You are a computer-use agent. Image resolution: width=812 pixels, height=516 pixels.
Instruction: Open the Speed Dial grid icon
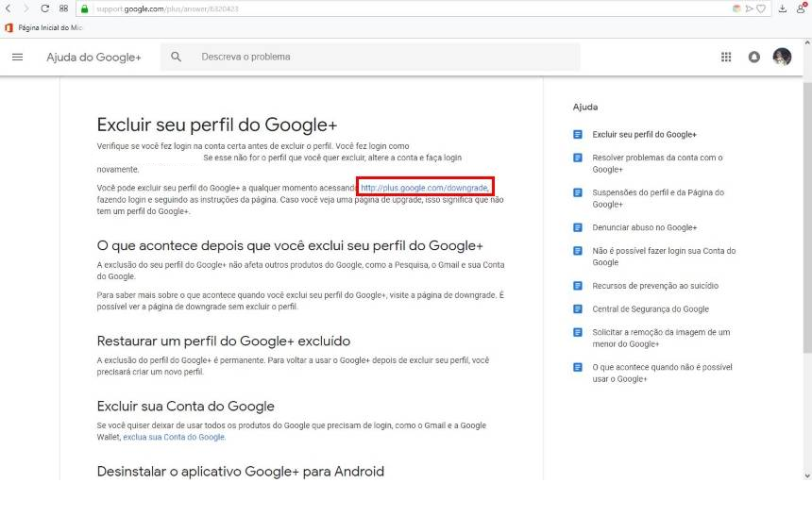[63, 8]
